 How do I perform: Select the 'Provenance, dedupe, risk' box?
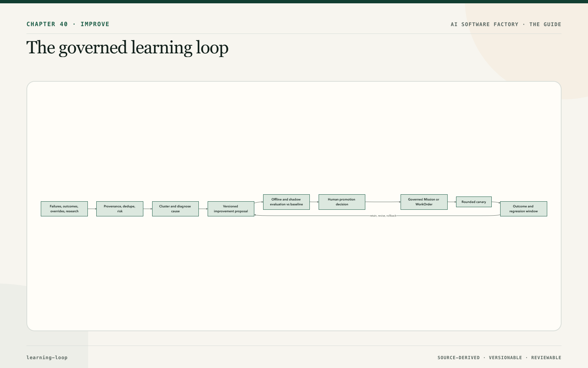(x=120, y=209)
